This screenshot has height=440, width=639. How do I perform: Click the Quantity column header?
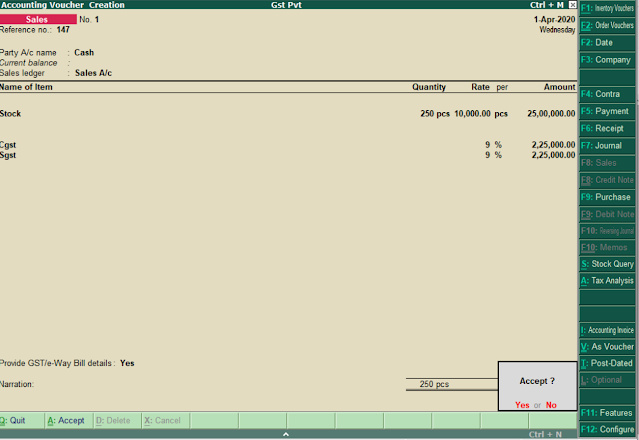429,87
